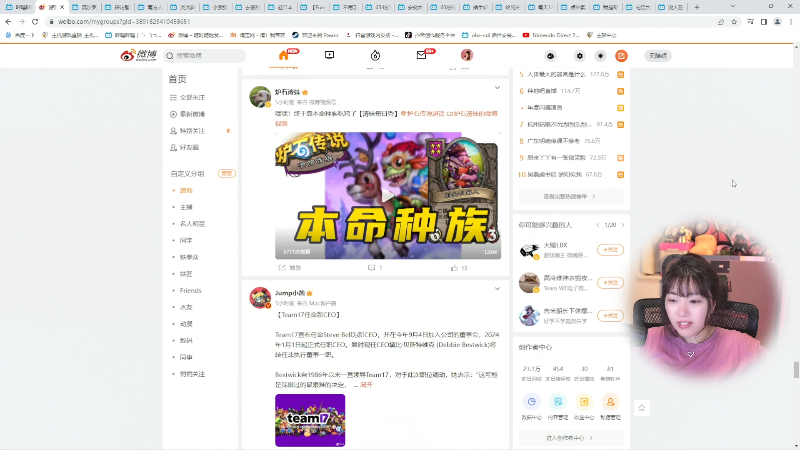Play the 本命种族 video

click(x=388, y=195)
